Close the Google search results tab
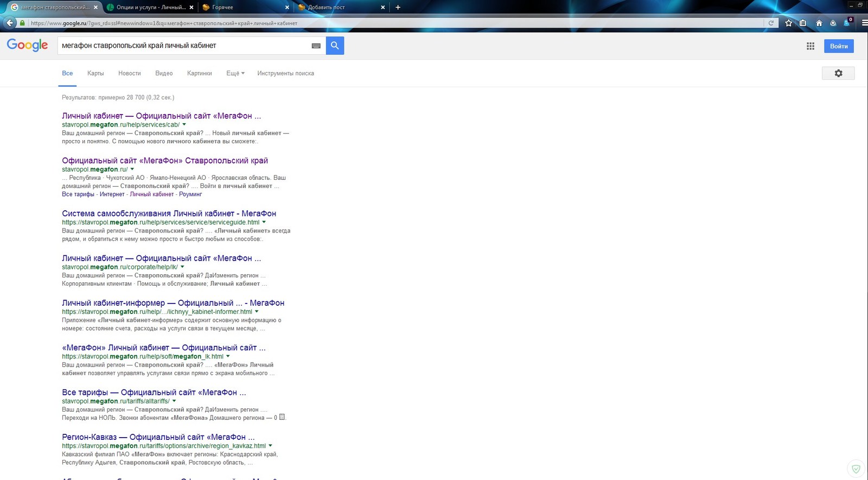The width and height of the screenshot is (868, 480). coord(96,8)
